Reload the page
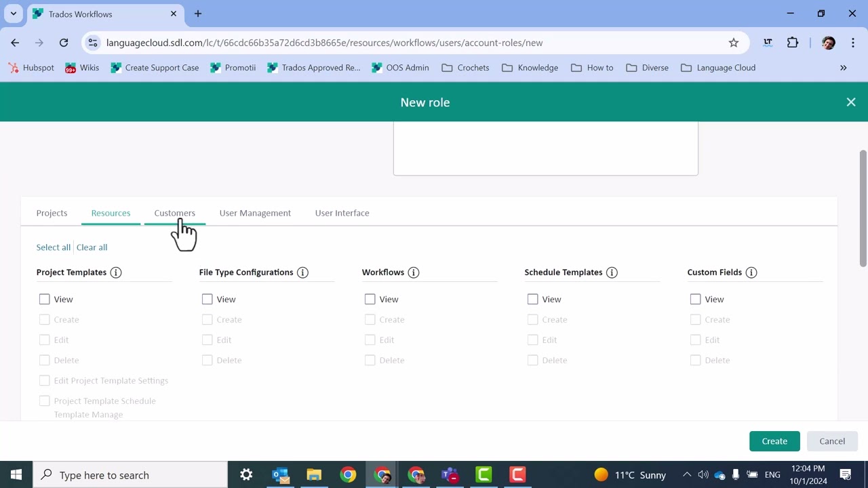Viewport: 868px width, 488px height. (64, 43)
